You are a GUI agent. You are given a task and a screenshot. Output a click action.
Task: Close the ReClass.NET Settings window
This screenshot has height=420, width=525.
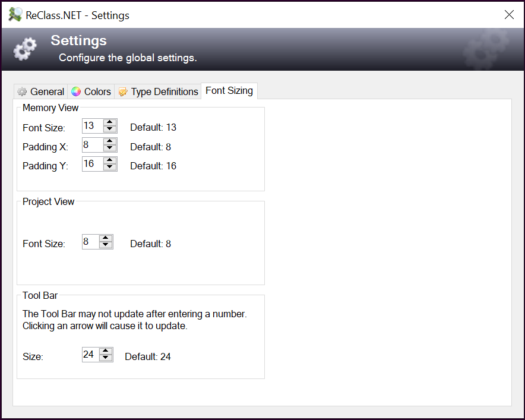(509, 15)
